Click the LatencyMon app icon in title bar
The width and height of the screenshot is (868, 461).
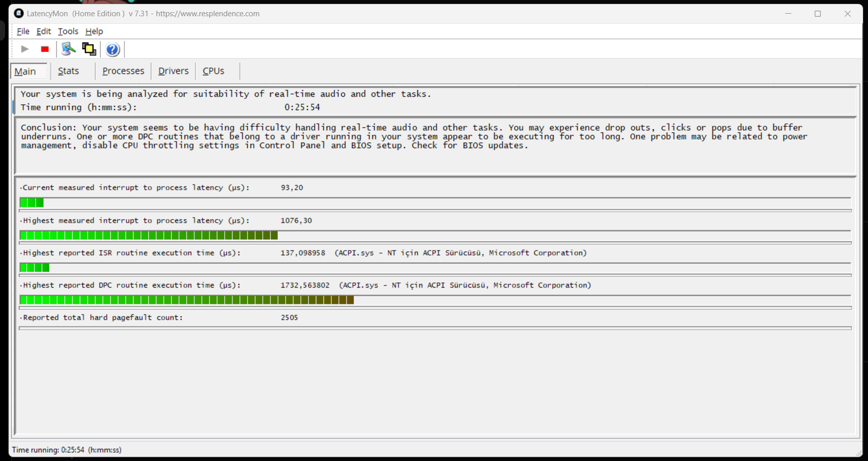point(19,13)
